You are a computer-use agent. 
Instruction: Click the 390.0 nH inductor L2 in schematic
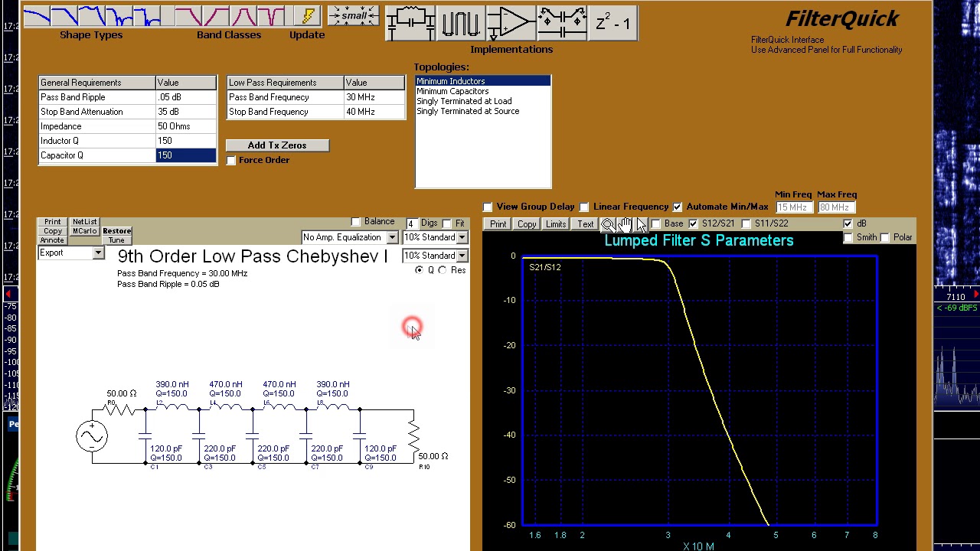coord(171,407)
